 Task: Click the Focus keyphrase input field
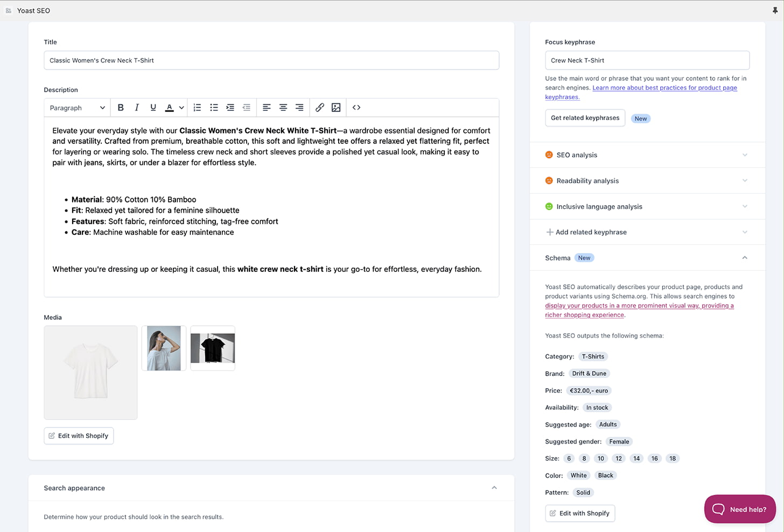(647, 60)
